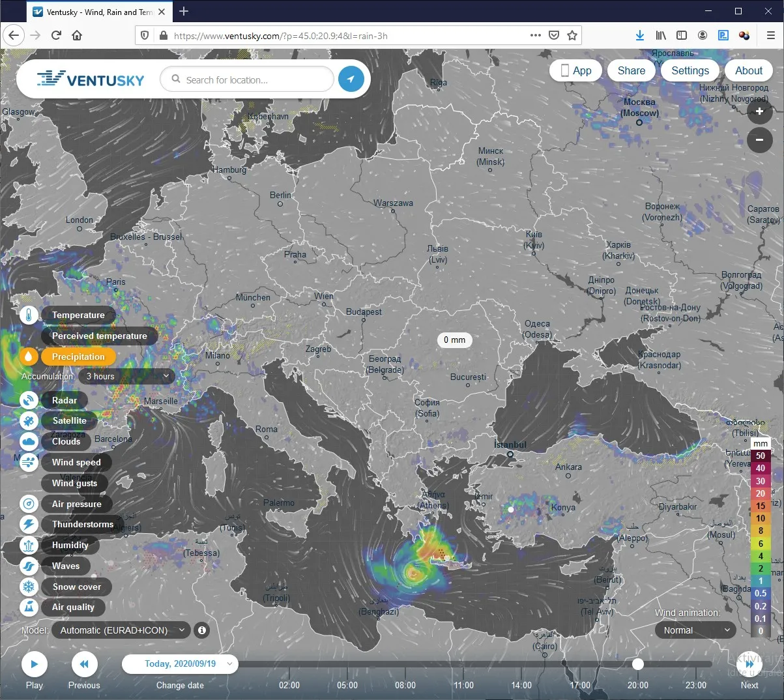
Task: Go to Next time step
Action: [749, 665]
